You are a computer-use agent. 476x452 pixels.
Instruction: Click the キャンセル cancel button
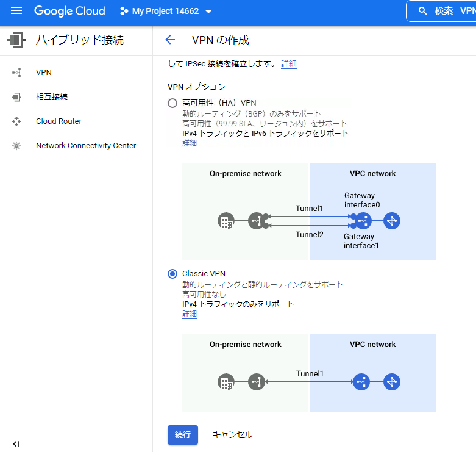point(232,435)
